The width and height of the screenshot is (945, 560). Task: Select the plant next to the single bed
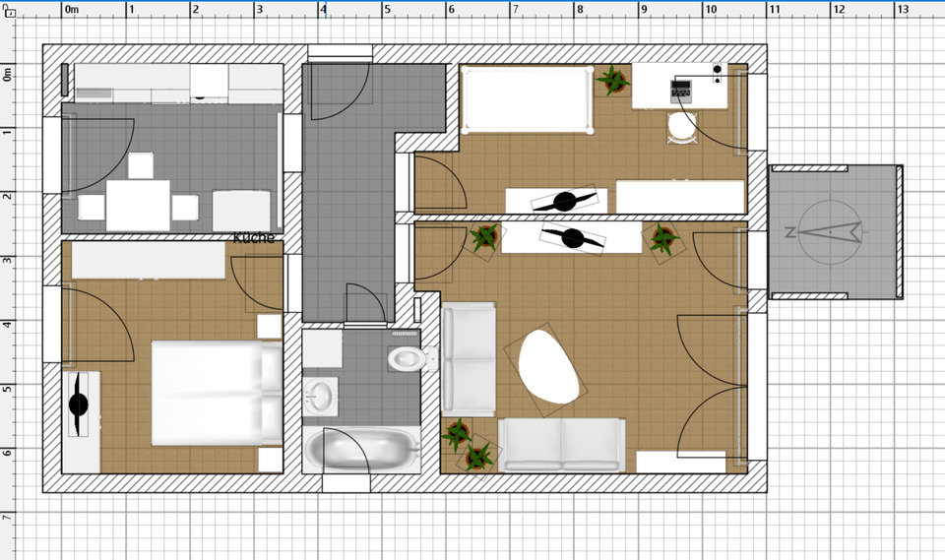612,81
